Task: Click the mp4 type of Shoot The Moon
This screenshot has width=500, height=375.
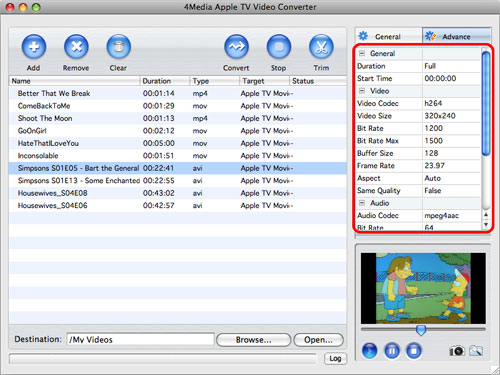Action: click(200, 119)
